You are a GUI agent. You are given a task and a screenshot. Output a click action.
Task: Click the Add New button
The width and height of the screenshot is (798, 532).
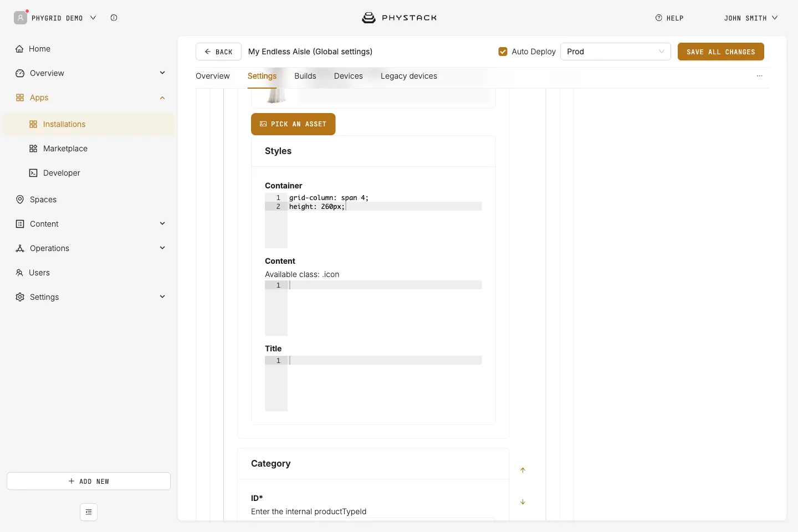89,481
